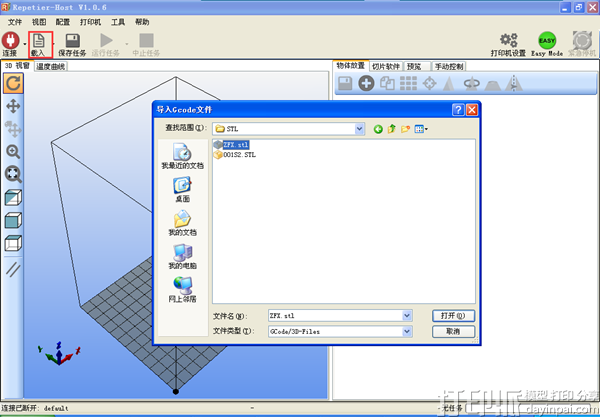Expand the 查找范围 STL folder dropdown

tap(359, 129)
